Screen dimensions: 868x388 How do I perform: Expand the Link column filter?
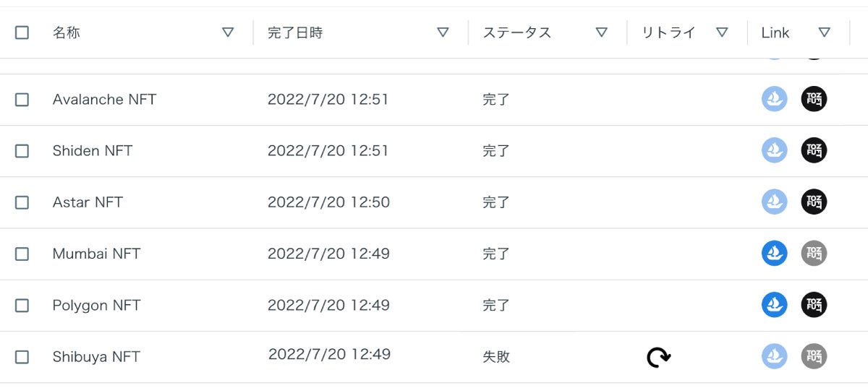tap(824, 33)
